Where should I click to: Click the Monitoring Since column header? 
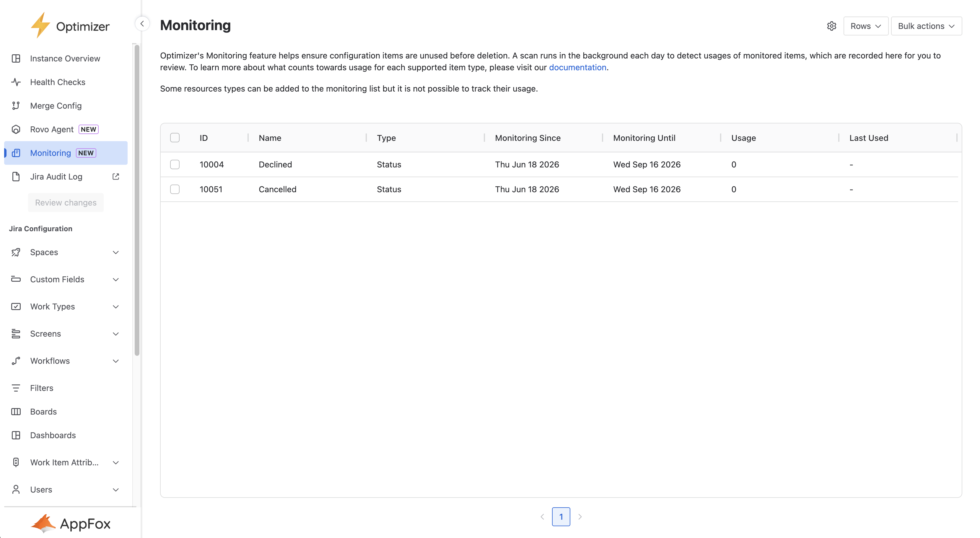528,138
